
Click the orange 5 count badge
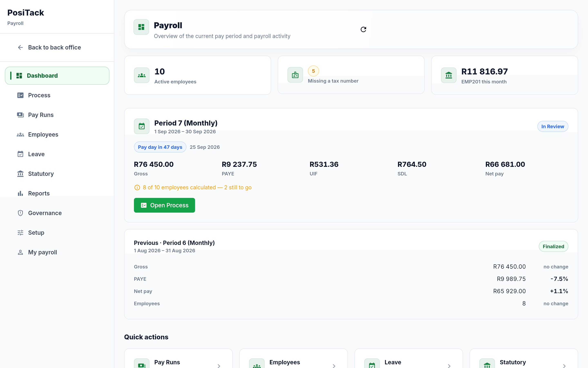coord(313,71)
